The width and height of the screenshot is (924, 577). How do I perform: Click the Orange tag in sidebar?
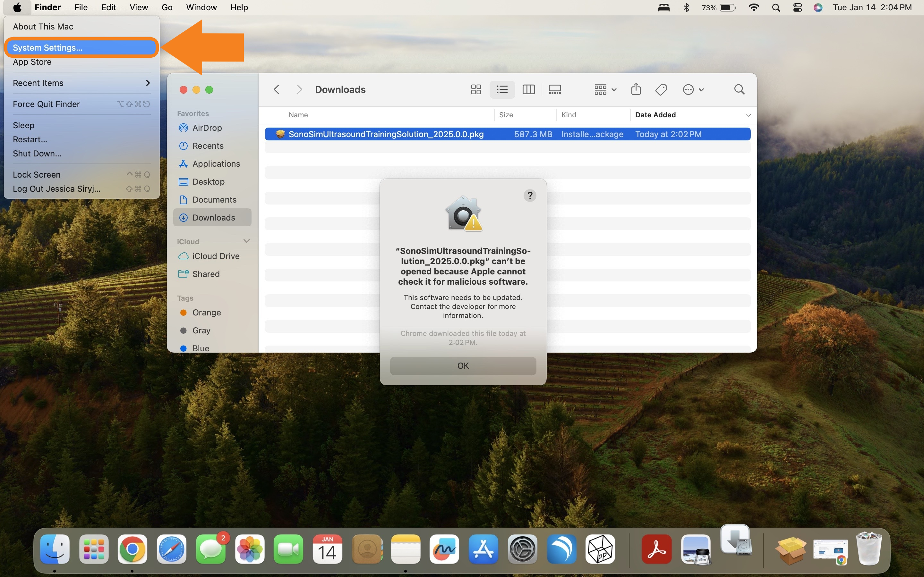pos(207,313)
